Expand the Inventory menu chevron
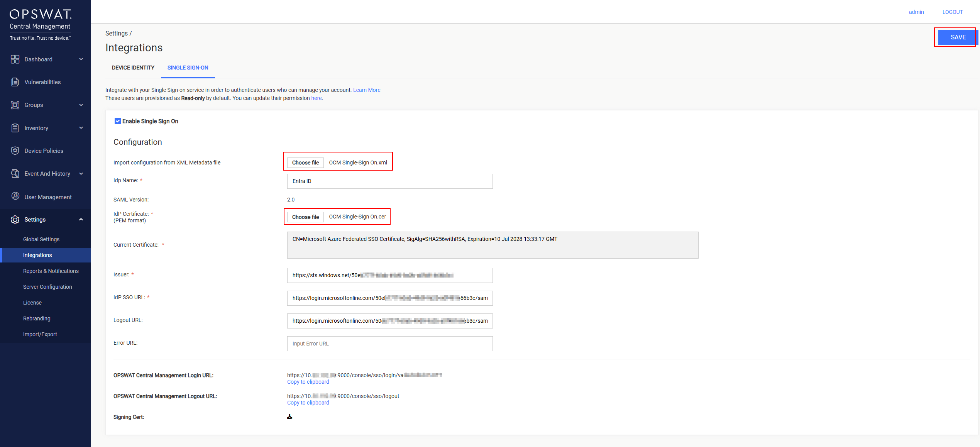Viewport: 980px width, 447px height. (81, 128)
